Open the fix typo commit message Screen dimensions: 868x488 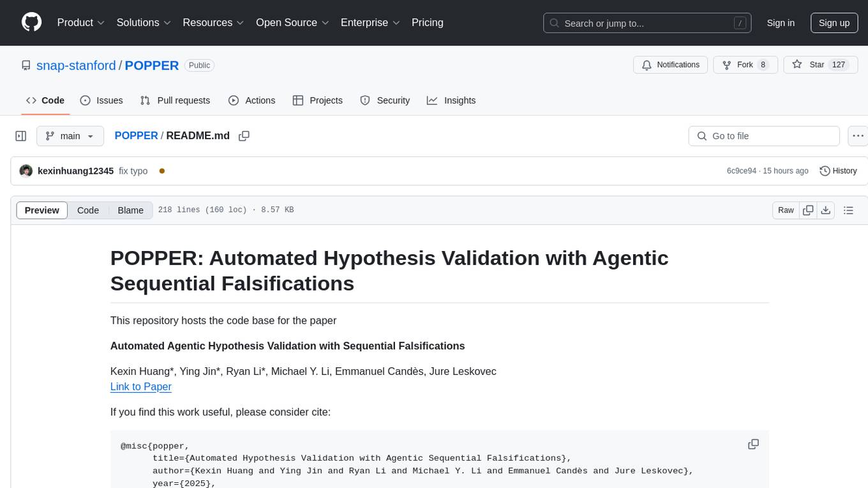tap(133, 171)
